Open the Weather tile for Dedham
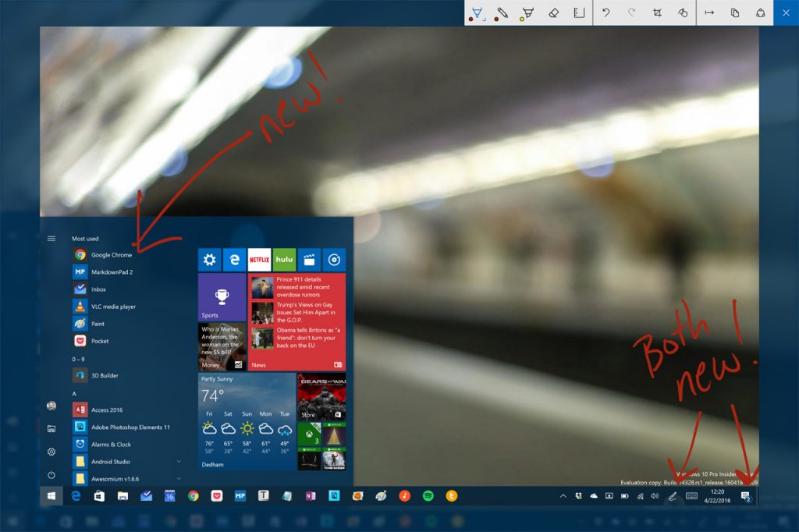 [x=246, y=421]
